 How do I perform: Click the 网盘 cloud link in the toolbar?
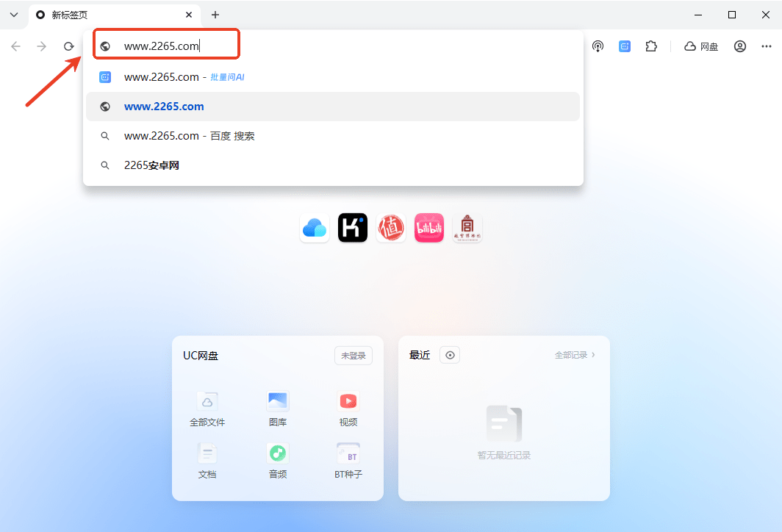pyautogui.click(x=700, y=46)
